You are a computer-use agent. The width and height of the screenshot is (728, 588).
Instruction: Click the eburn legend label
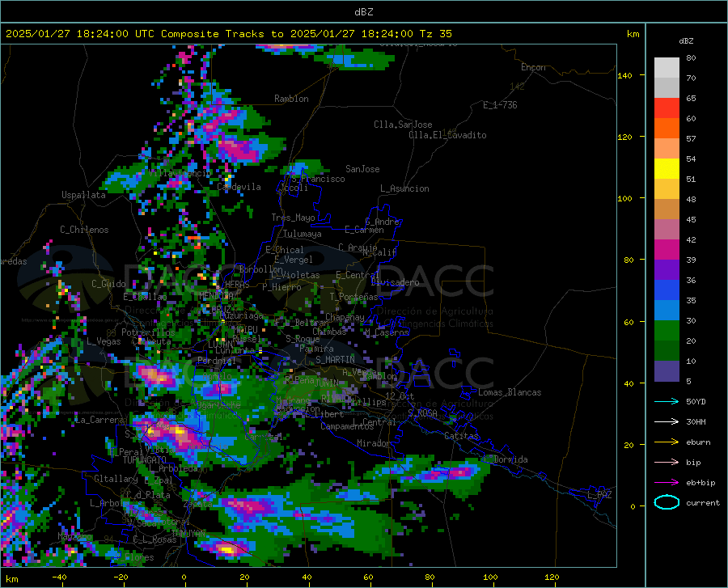pyautogui.click(x=698, y=442)
